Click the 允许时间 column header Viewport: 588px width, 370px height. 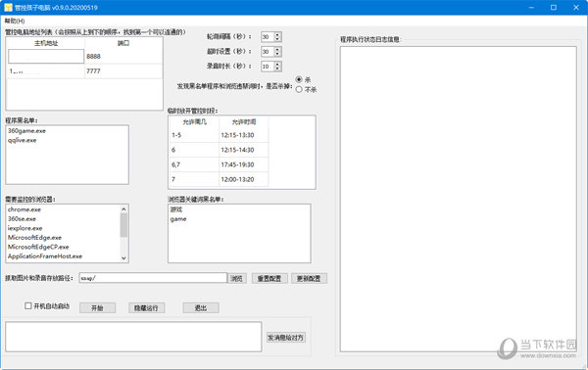click(x=244, y=122)
